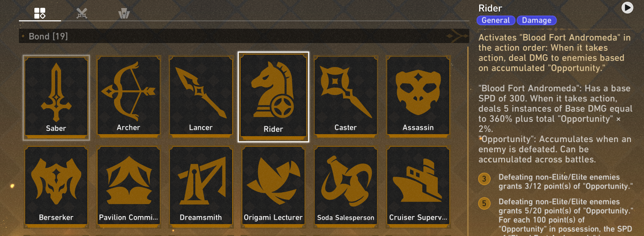
Task: Open the crest emblem tab
Action: [x=124, y=13]
